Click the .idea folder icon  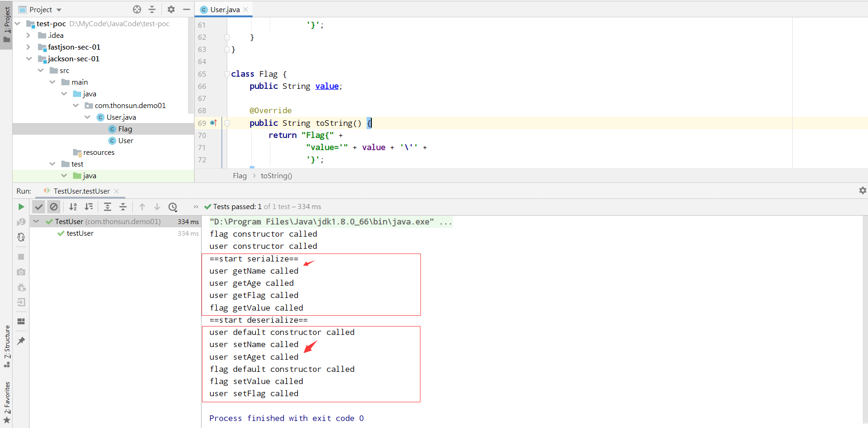click(42, 36)
